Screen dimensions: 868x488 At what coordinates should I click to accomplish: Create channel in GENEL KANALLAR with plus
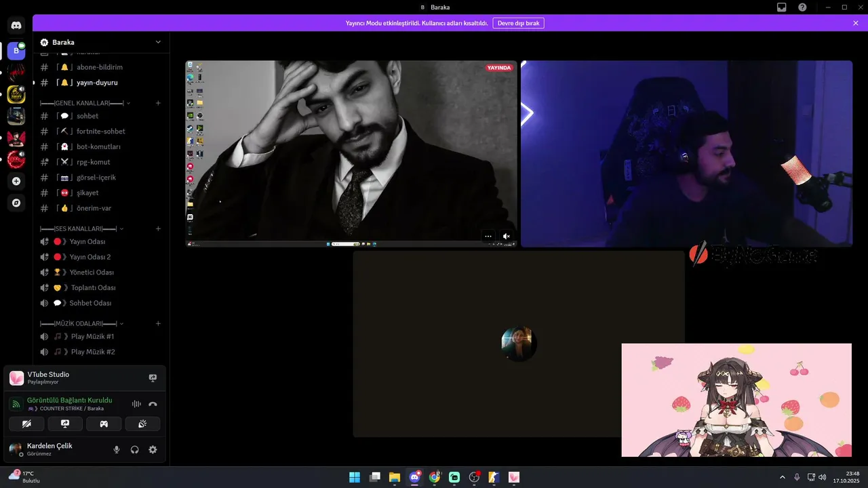(x=158, y=103)
